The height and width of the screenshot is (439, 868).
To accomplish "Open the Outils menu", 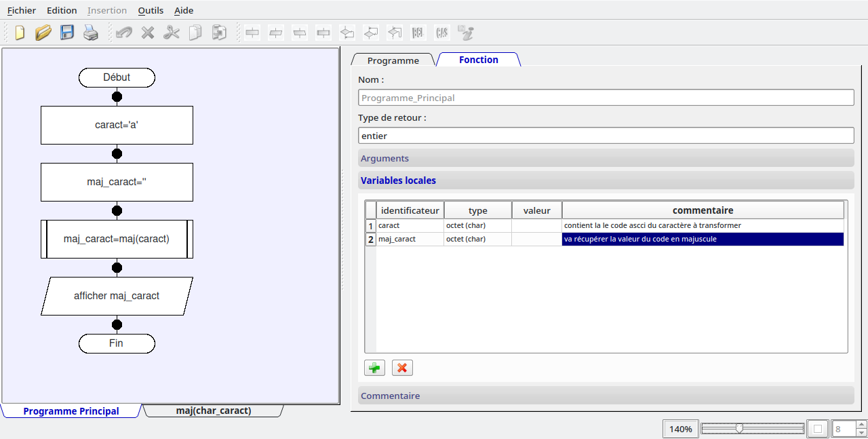I will point(151,10).
